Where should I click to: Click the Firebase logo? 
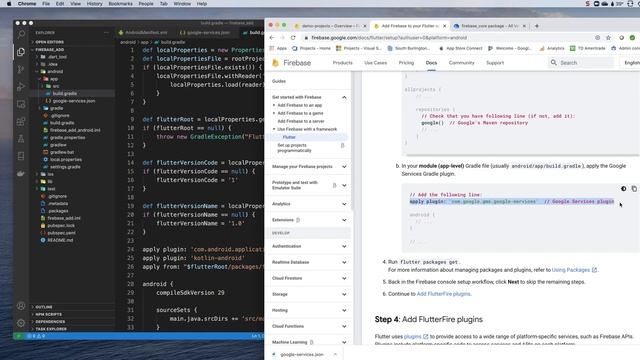291,63
